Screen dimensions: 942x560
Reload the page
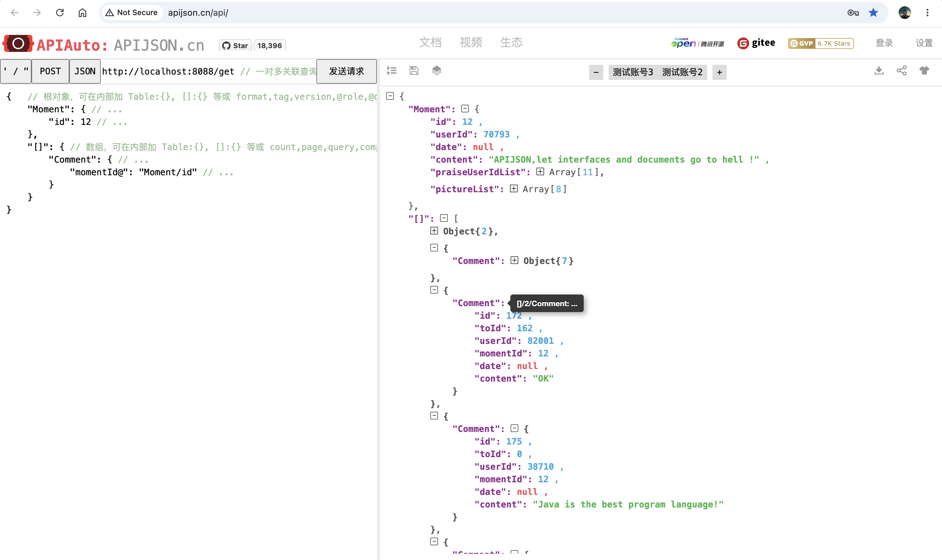(60, 13)
